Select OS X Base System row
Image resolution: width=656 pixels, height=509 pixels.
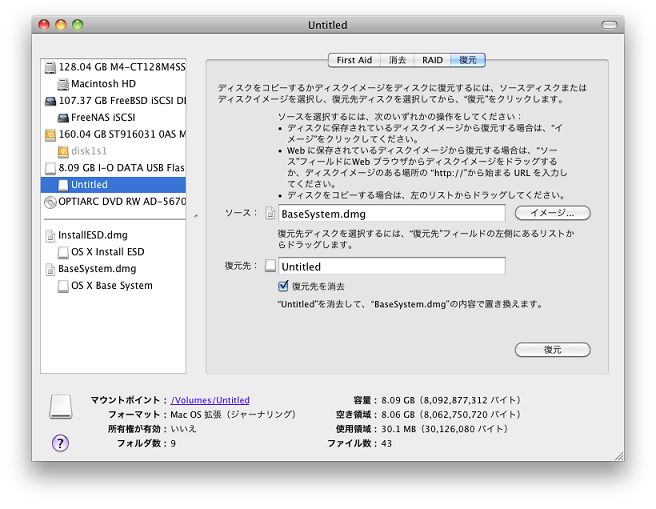[x=113, y=286]
